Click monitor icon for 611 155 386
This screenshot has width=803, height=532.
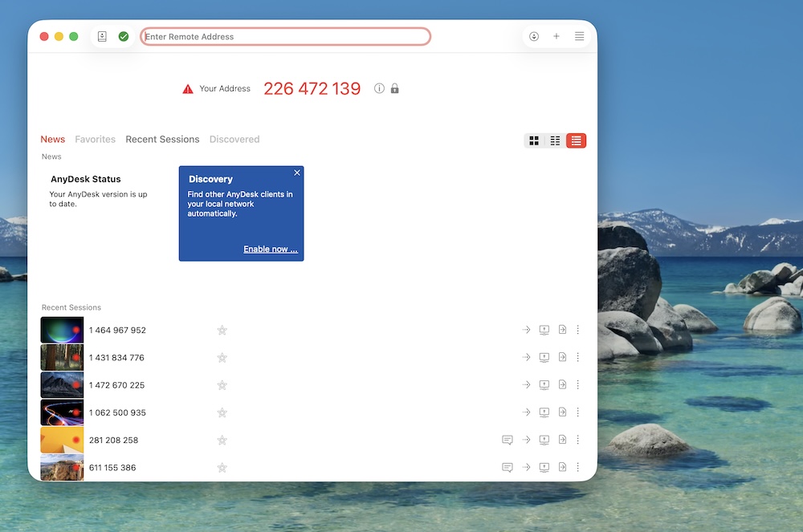(544, 468)
